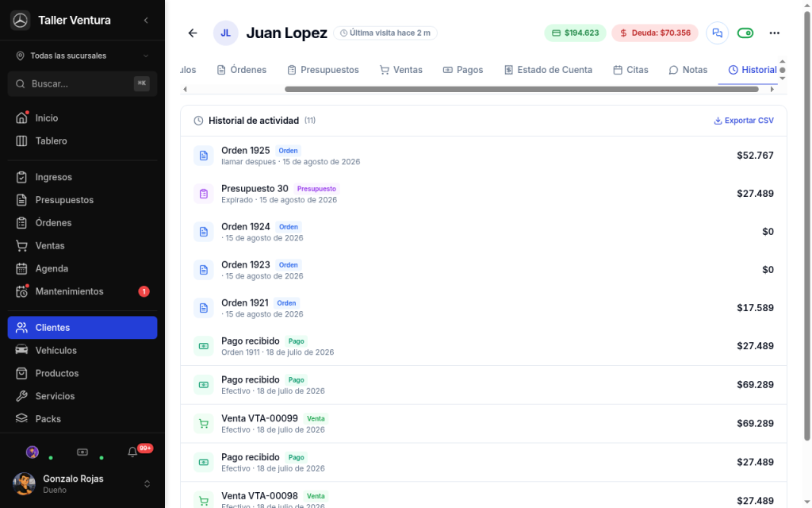Screen dimensions: 812x508
Task: Open the Orden 1925 entry
Action: 484,156
